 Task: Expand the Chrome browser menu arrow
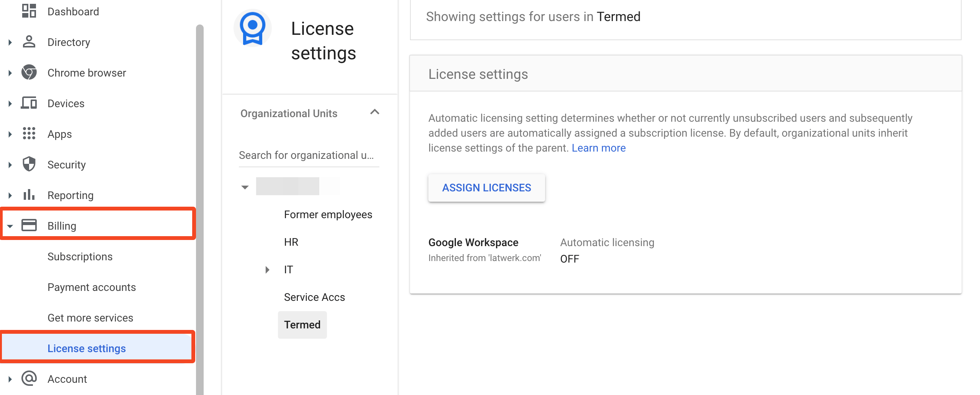(10, 73)
